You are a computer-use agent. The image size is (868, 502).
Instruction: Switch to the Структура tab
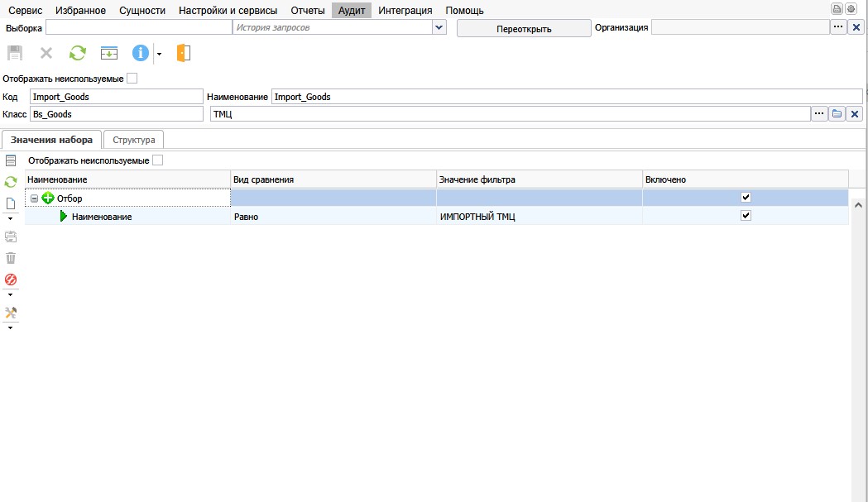pyautogui.click(x=134, y=140)
